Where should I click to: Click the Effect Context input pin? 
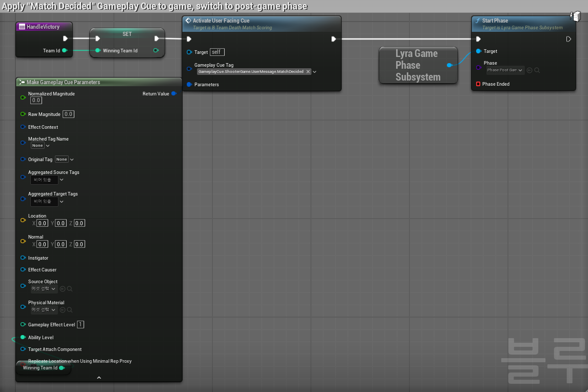click(23, 127)
